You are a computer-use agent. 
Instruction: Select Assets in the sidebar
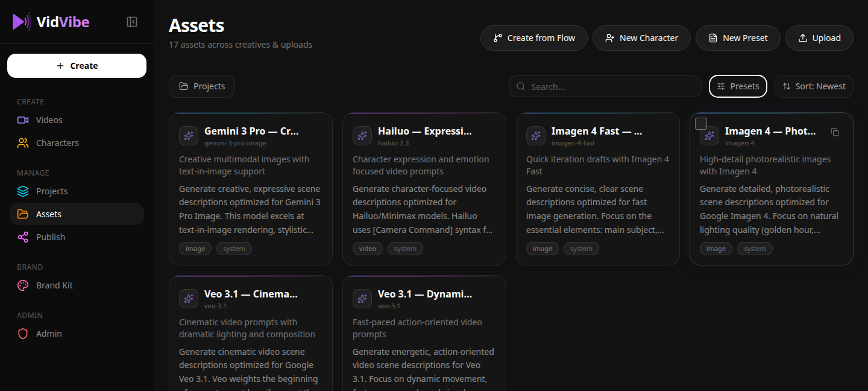77,214
